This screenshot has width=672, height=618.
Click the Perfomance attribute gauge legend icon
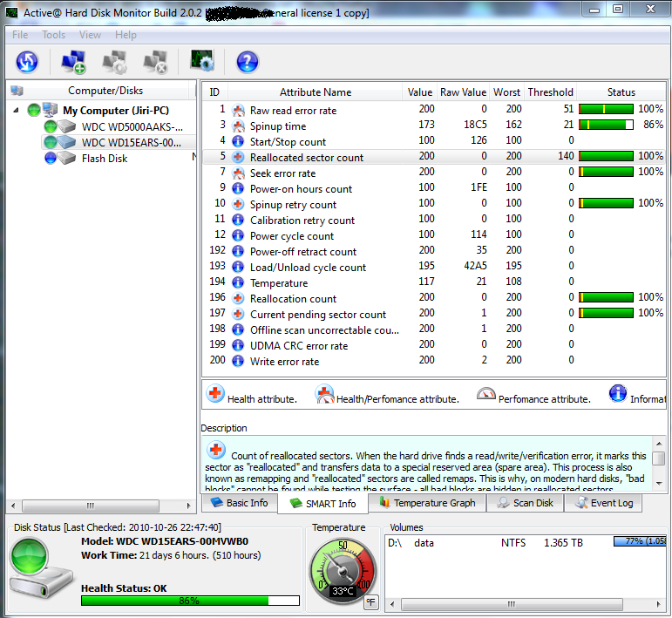[x=486, y=393]
